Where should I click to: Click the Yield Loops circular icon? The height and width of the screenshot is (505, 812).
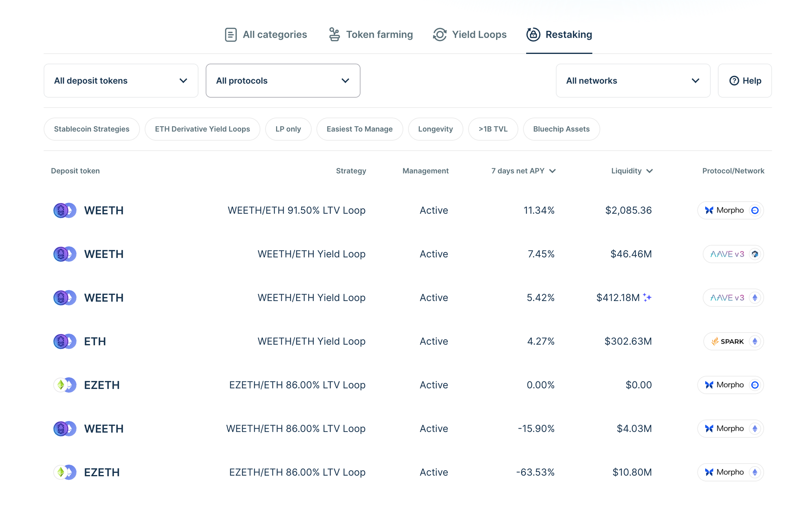[x=440, y=34]
